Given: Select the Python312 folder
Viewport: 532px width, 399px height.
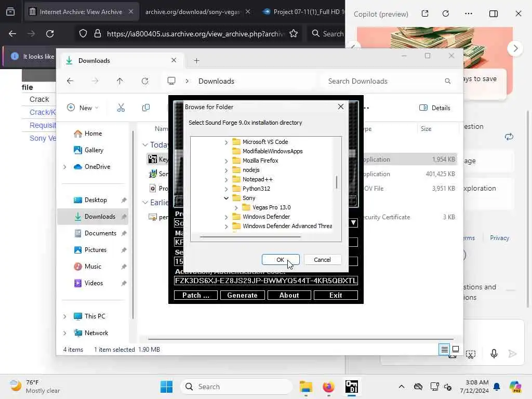Looking at the screenshot, I should pos(256,189).
